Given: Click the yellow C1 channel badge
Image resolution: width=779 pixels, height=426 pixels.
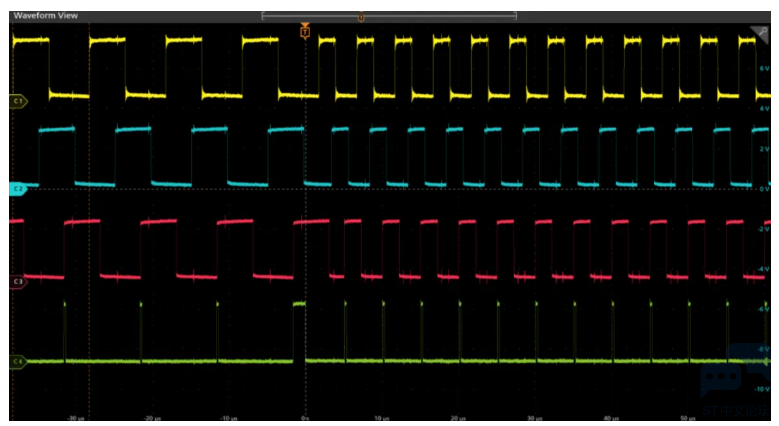Looking at the screenshot, I should coord(17,102).
